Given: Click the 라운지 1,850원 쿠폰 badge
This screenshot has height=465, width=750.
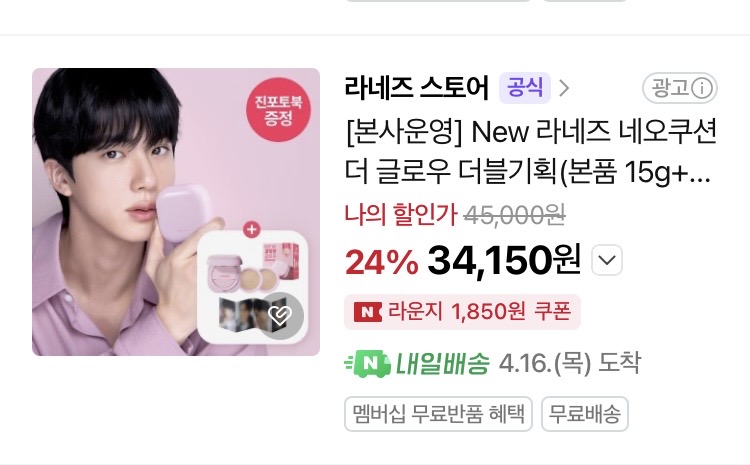Looking at the screenshot, I should [462, 312].
